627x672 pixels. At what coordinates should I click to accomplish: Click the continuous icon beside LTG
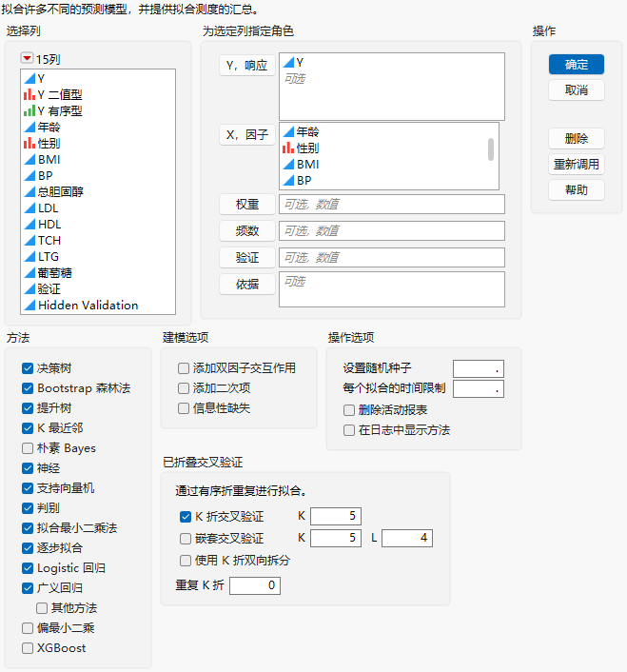pos(29,257)
